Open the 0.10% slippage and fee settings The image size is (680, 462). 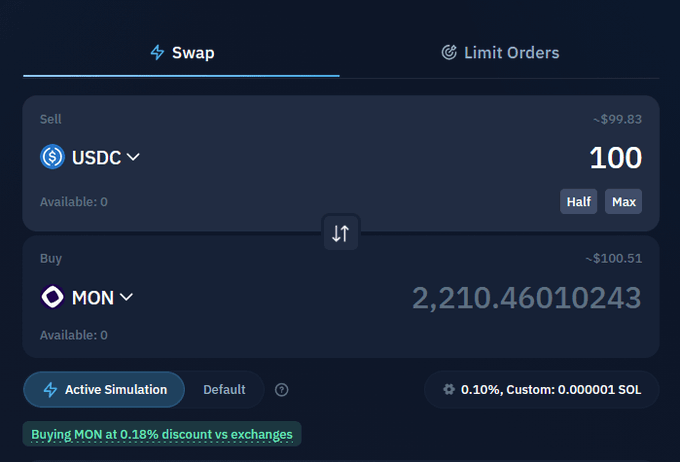(542, 389)
